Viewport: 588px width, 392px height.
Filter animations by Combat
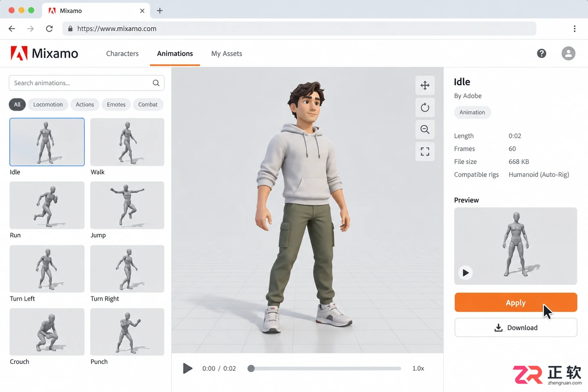point(148,105)
